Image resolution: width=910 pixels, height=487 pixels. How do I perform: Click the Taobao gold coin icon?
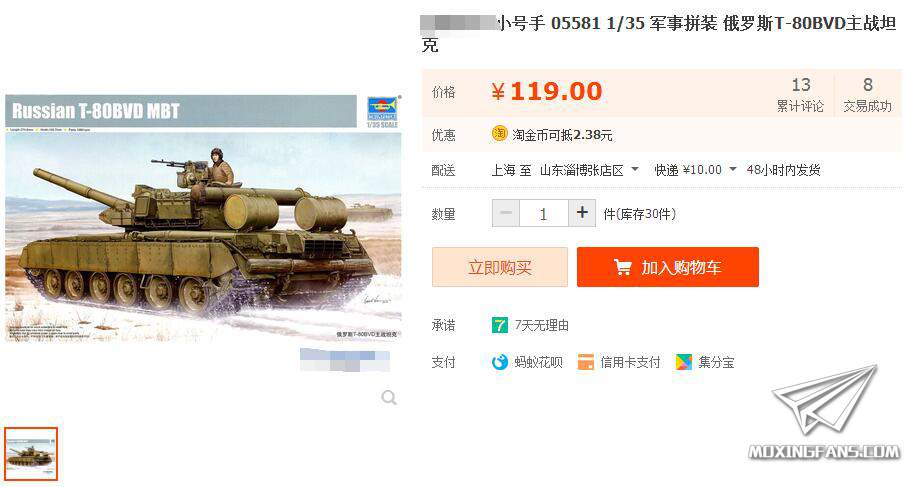click(499, 134)
